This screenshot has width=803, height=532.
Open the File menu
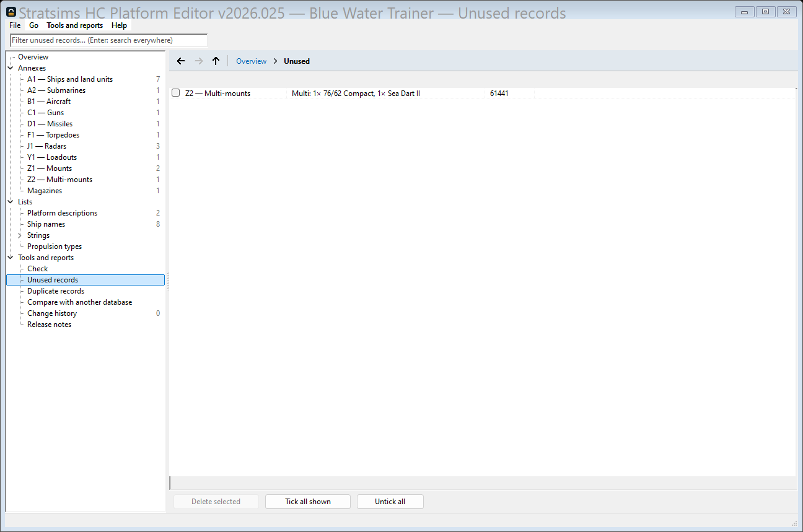(x=15, y=25)
